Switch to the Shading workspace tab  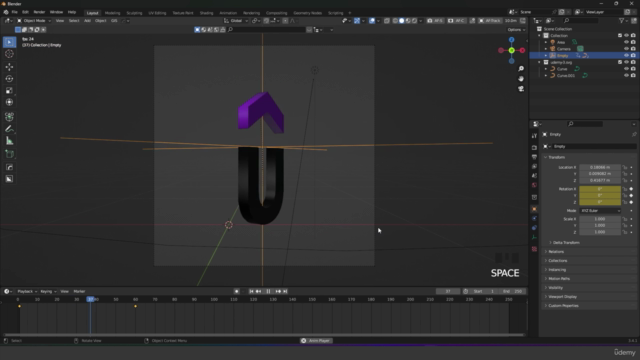pyautogui.click(x=206, y=13)
